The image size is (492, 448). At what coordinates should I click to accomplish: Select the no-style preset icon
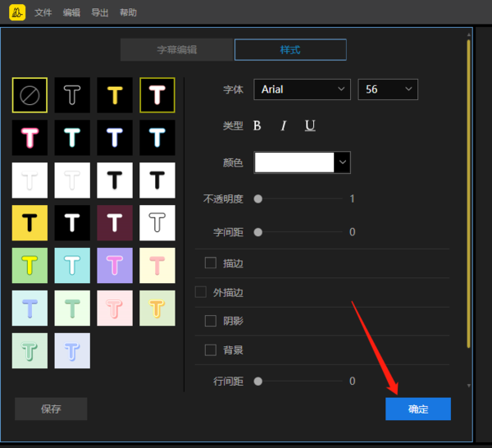(30, 95)
